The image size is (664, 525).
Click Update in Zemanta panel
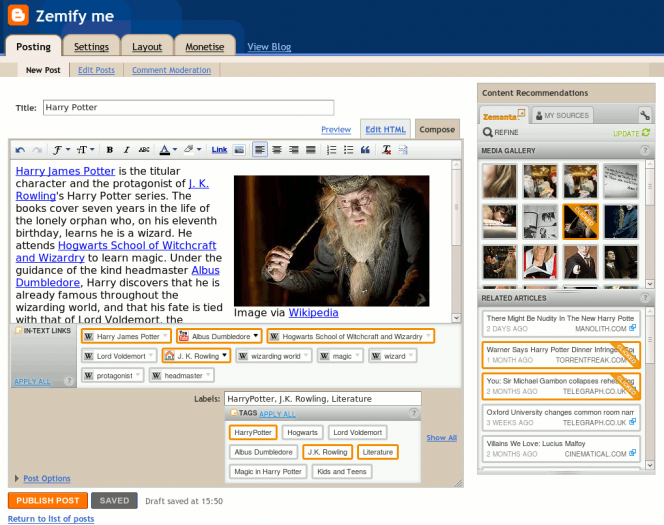(x=631, y=133)
